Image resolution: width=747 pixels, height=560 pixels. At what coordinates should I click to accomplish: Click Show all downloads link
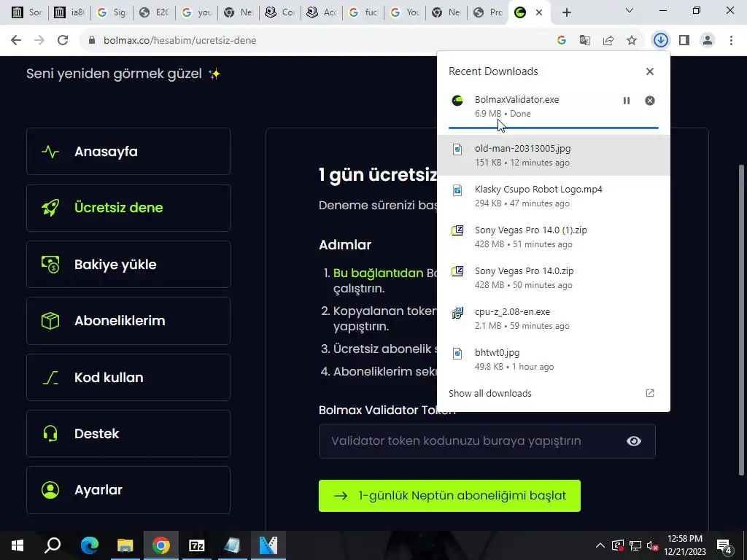click(x=489, y=393)
